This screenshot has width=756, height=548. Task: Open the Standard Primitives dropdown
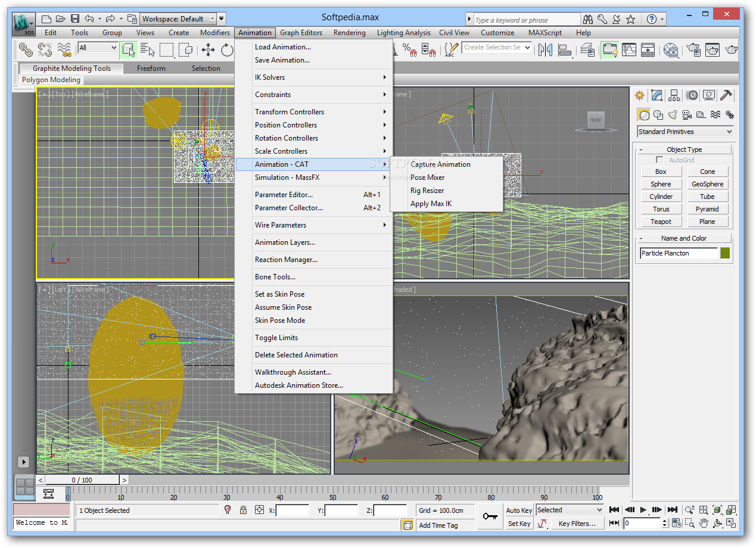pyautogui.click(x=685, y=132)
